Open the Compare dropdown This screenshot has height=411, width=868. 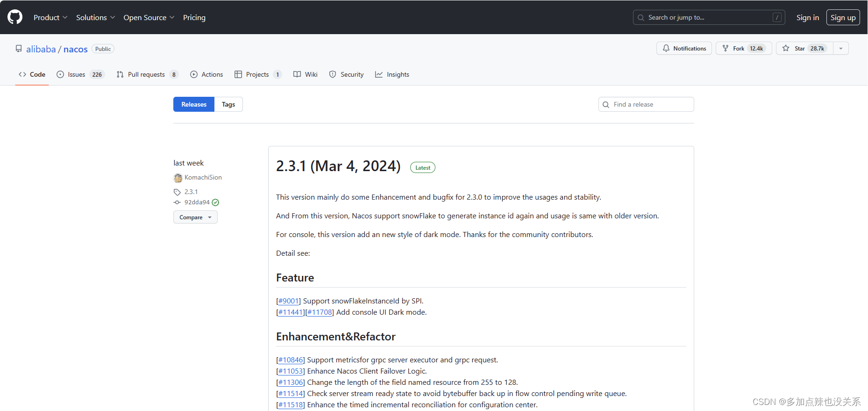[195, 217]
